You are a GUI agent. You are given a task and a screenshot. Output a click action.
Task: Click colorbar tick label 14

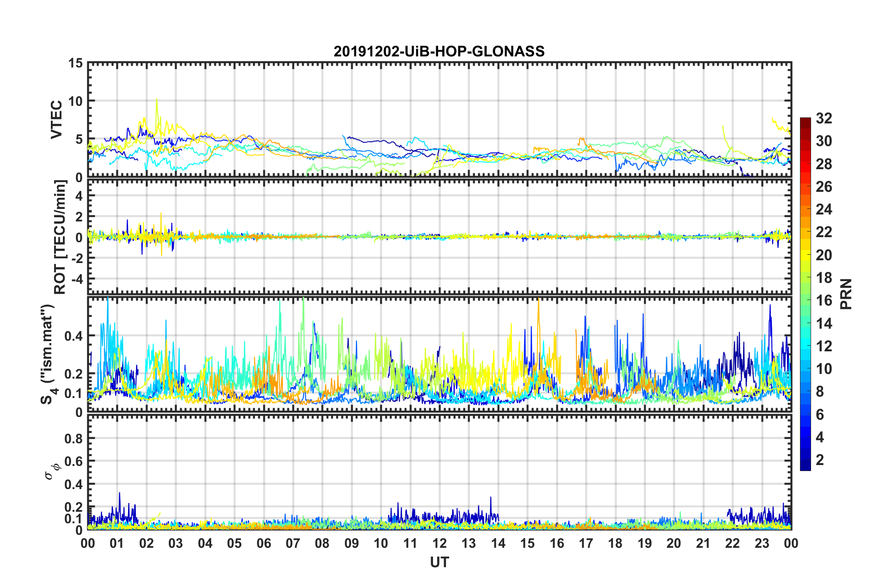point(824,324)
